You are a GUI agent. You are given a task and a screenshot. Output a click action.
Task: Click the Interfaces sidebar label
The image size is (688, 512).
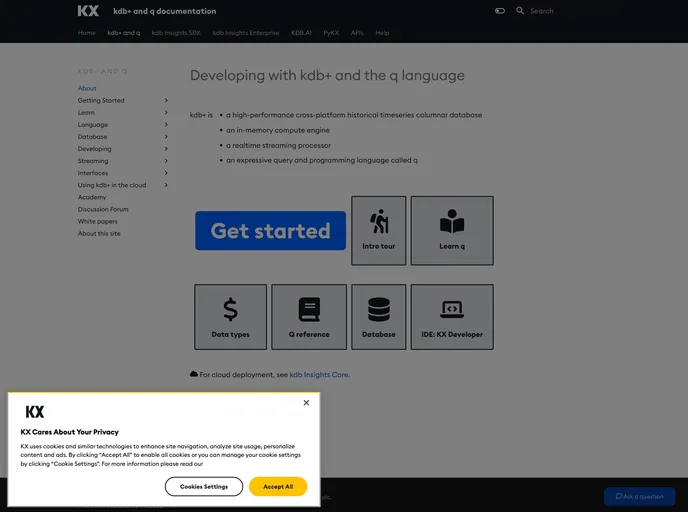(x=93, y=173)
